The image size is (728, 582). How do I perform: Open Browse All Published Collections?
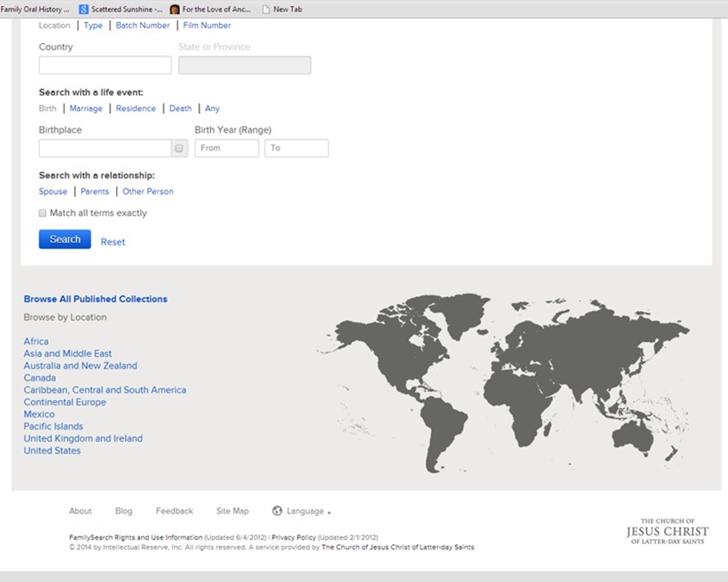coord(96,299)
